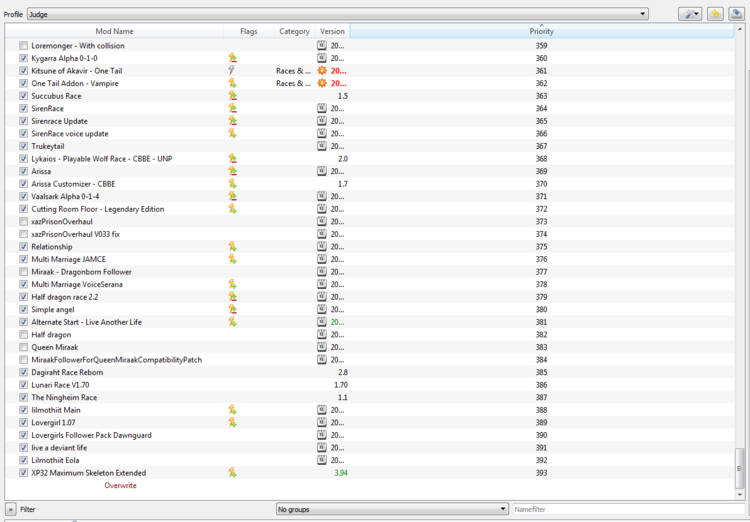Image resolution: width=750 pixels, height=522 pixels.
Task: Enable the Half dragon mod checkbox
Action: pyautogui.click(x=23, y=334)
